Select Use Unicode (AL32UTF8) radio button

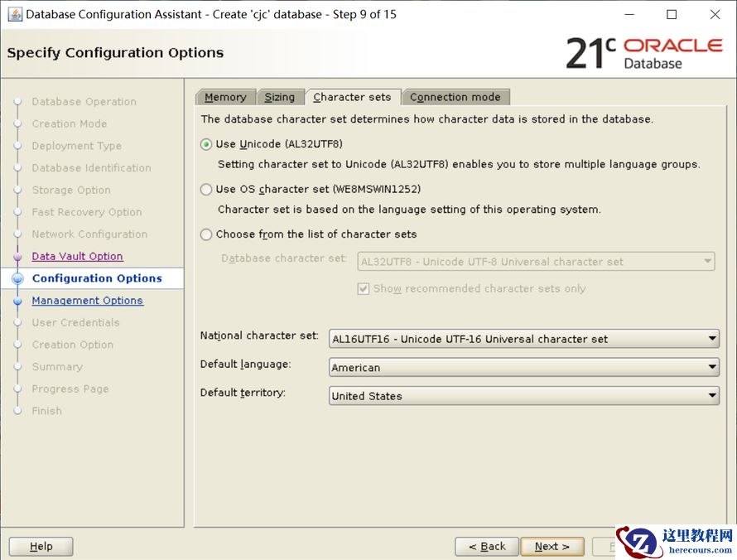[x=206, y=144]
